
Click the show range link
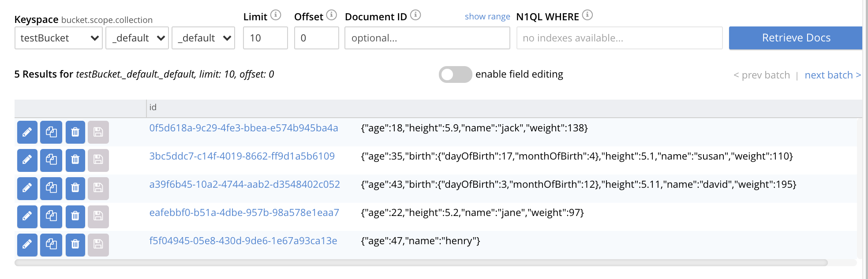point(487,17)
